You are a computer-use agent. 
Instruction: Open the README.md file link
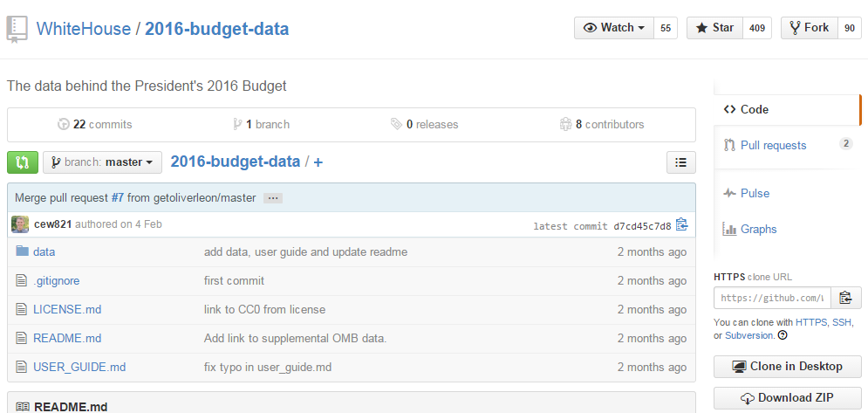point(67,338)
